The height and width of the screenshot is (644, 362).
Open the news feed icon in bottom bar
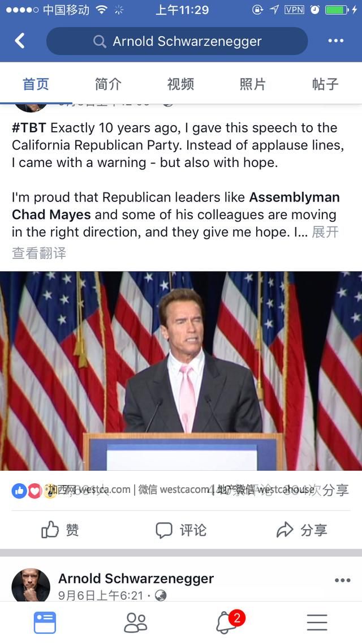tap(45, 622)
